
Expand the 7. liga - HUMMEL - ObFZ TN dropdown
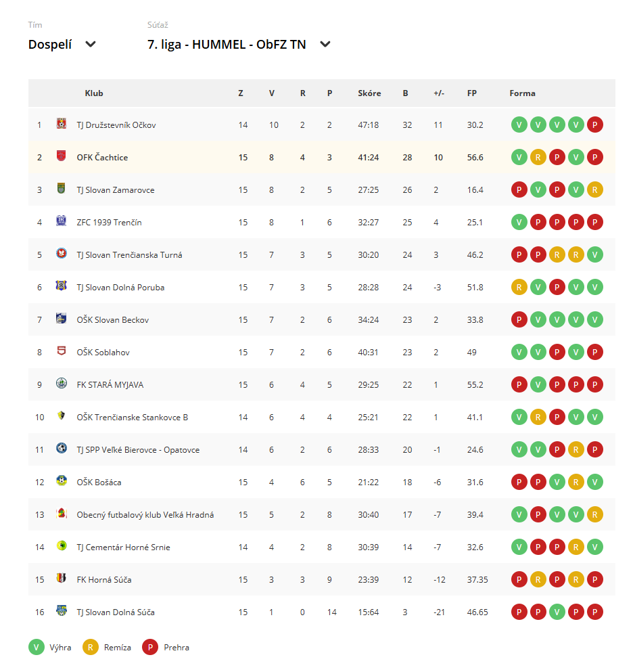(239, 44)
